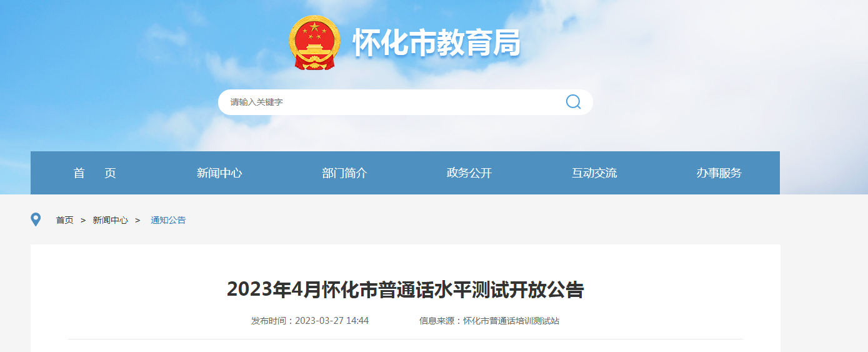Open the 新闻中心 navigation menu
The height and width of the screenshot is (352, 868).
(x=219, y=173)
